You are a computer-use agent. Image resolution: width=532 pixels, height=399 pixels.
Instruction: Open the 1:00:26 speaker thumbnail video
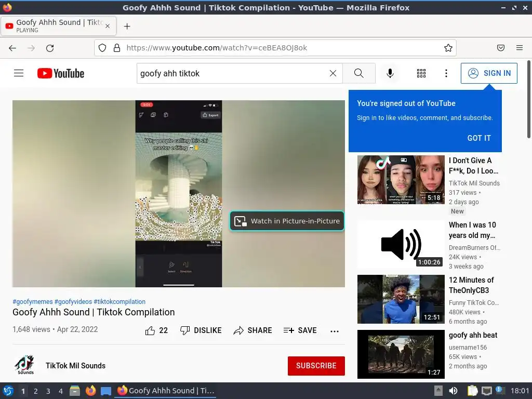tap(401, 244)
